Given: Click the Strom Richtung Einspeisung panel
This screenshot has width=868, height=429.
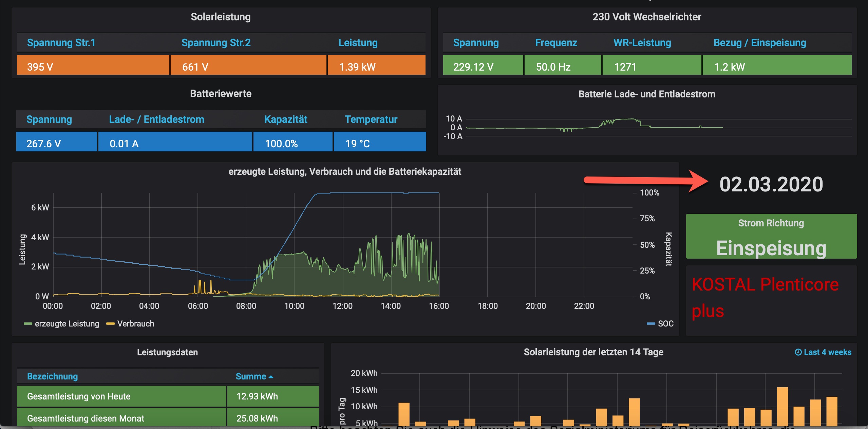Looking at the screenshot, I should pyautogui.click(x=771, y=237).
